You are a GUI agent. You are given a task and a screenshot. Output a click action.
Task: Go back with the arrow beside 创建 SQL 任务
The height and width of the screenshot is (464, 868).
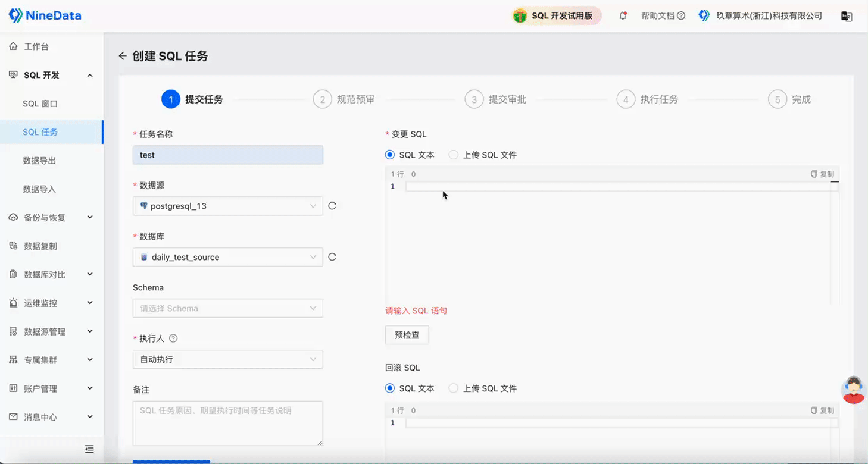[123, 56]
